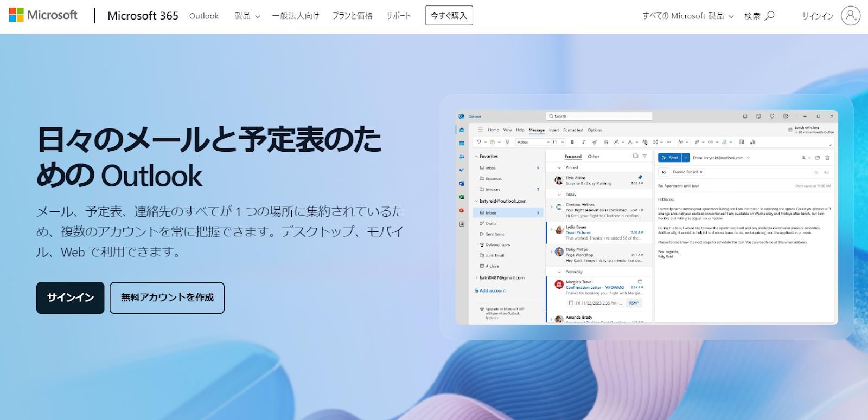Image resolution: width=868 pixels, height=420 pixels.
Task: Click the account avatar icon next to header サインイン
Action: (x=851, y=16)
